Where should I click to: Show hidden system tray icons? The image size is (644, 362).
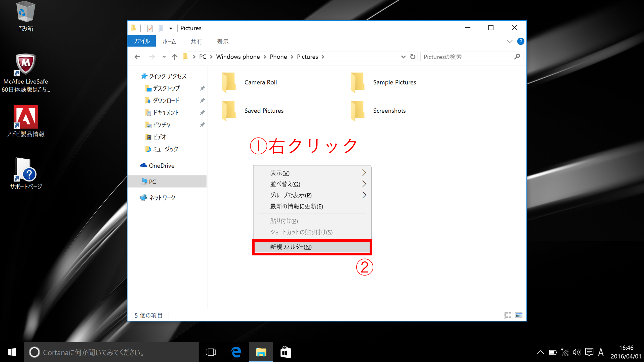point(540,352)
